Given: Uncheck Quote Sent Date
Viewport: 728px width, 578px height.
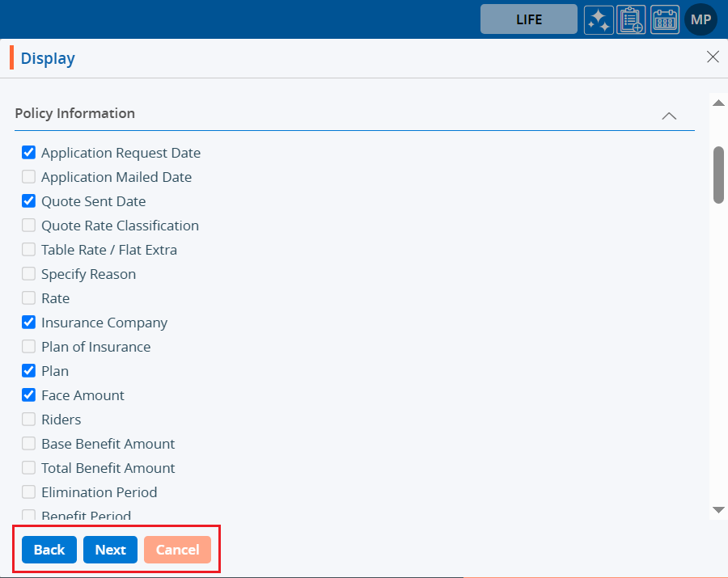Looking at the screenshot, I should pyautogui.click(x=28, y=201).
